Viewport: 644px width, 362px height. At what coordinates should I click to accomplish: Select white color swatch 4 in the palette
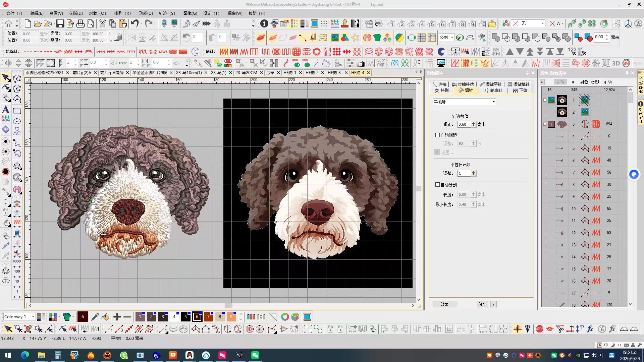[174, 317]
